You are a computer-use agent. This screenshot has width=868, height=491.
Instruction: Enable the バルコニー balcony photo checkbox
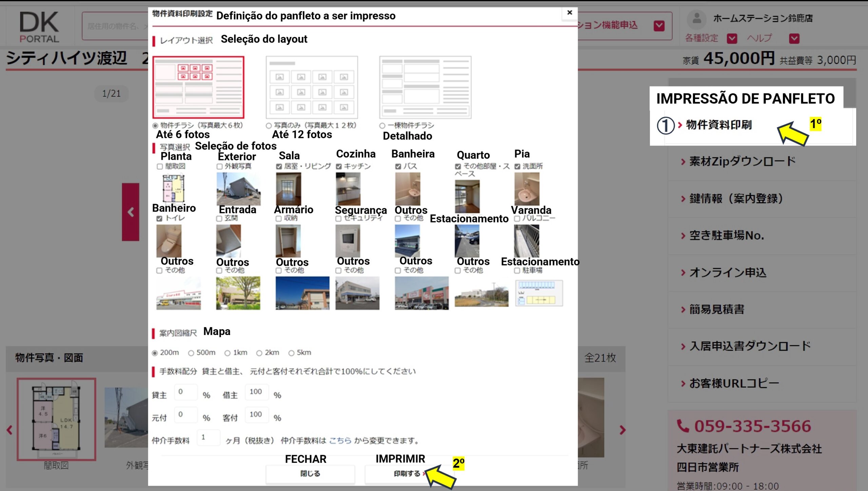pos(517,219)
